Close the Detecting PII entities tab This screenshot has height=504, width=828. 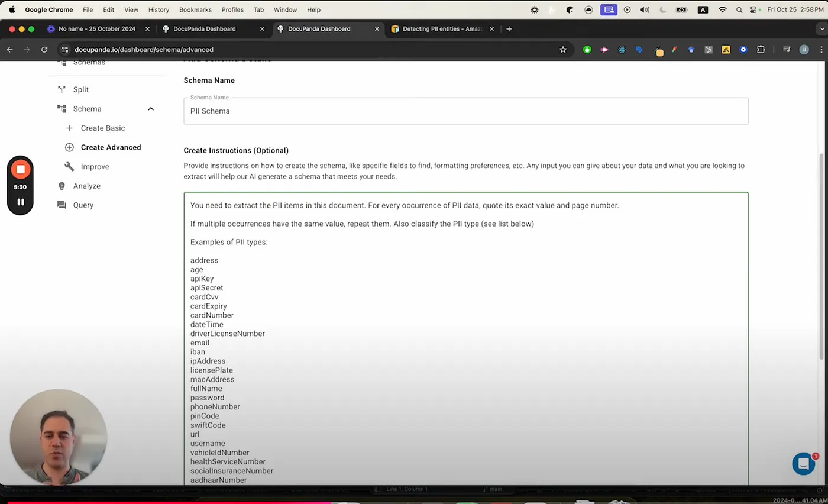point(491,28)
